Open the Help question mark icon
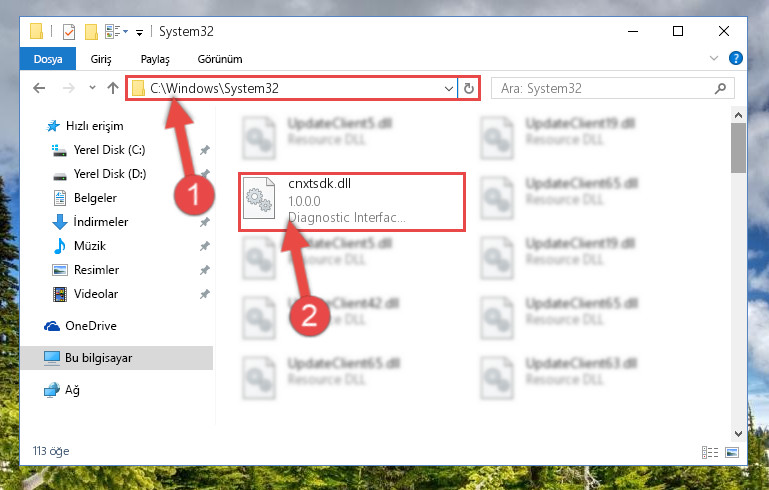This screenshot has height=490, width=769. 735,58
